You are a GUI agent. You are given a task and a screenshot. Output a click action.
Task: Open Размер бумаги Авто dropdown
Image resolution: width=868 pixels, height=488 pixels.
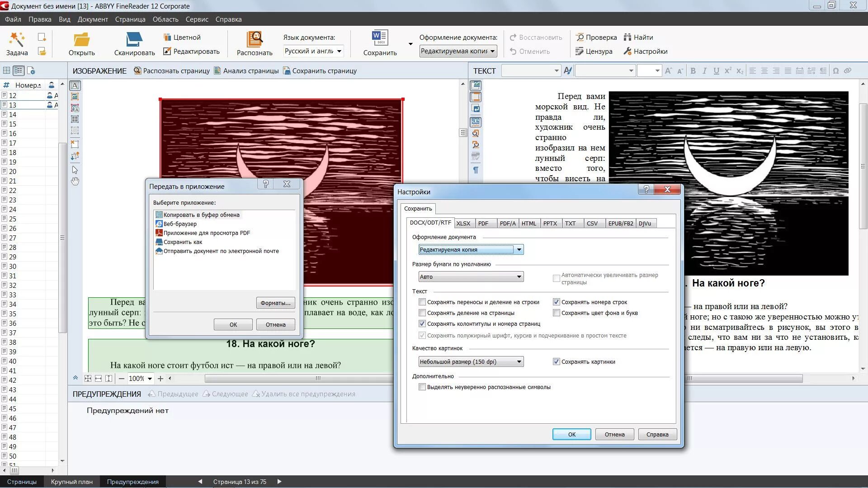tap(519, 277)
